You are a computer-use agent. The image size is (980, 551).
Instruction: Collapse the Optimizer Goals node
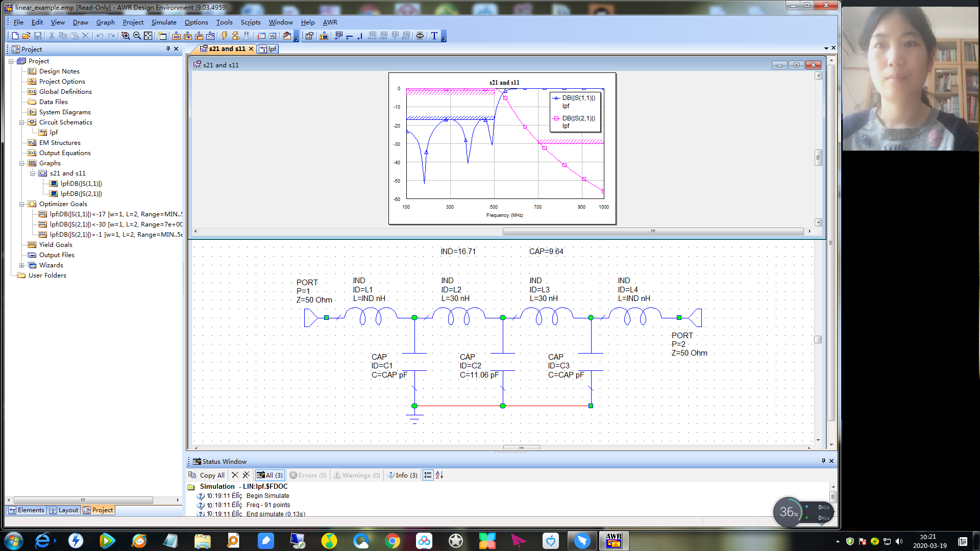pyautogui.click(x=21, y=204)
